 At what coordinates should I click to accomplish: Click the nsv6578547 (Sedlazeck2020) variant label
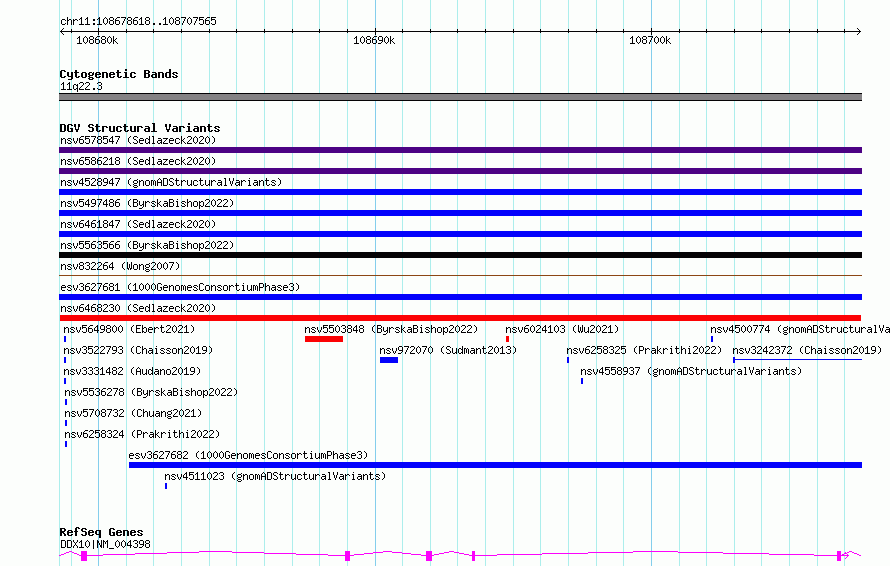point(138,140)
